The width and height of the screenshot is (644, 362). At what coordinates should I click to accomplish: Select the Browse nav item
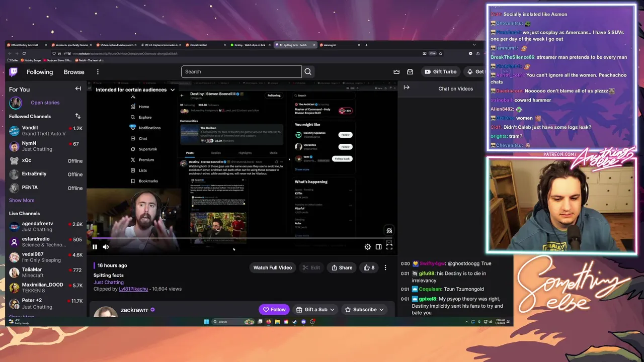click(74, 72)
